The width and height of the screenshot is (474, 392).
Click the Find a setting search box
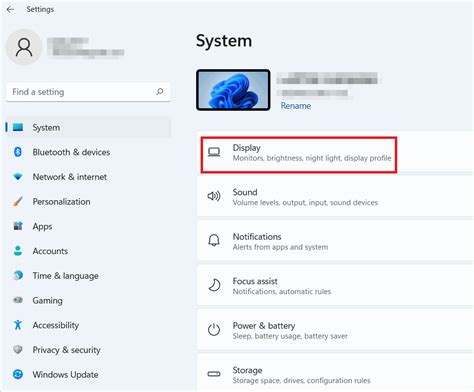[x=88, y=92]
